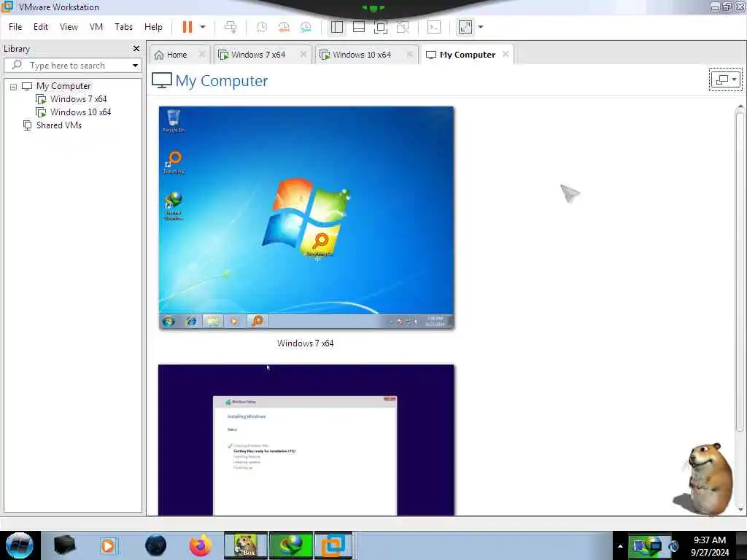Show hidden system tray icons arrow
Image resolution: width=747 pixels, height=560 pixels.
[620, 546]
